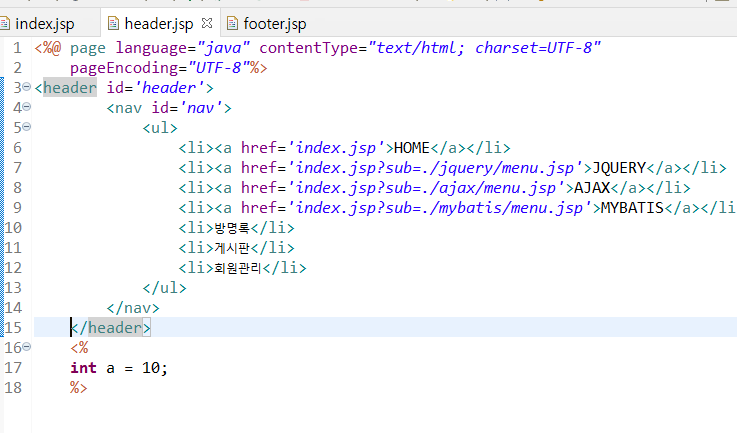Click the "java" language value on line 1

(x=223, y=48)
